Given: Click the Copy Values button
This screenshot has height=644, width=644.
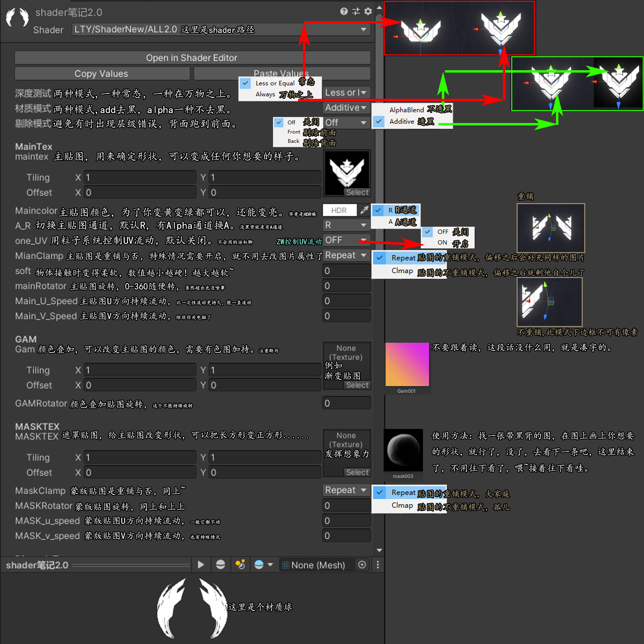Looking at the screenshot, I should (x=101, y=73).
